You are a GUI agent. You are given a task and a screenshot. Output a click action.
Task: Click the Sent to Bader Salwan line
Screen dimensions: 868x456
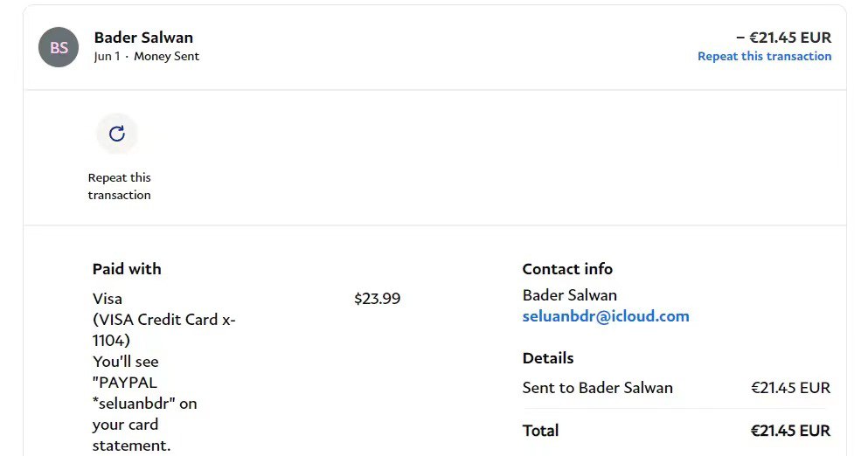click(597, 388)
